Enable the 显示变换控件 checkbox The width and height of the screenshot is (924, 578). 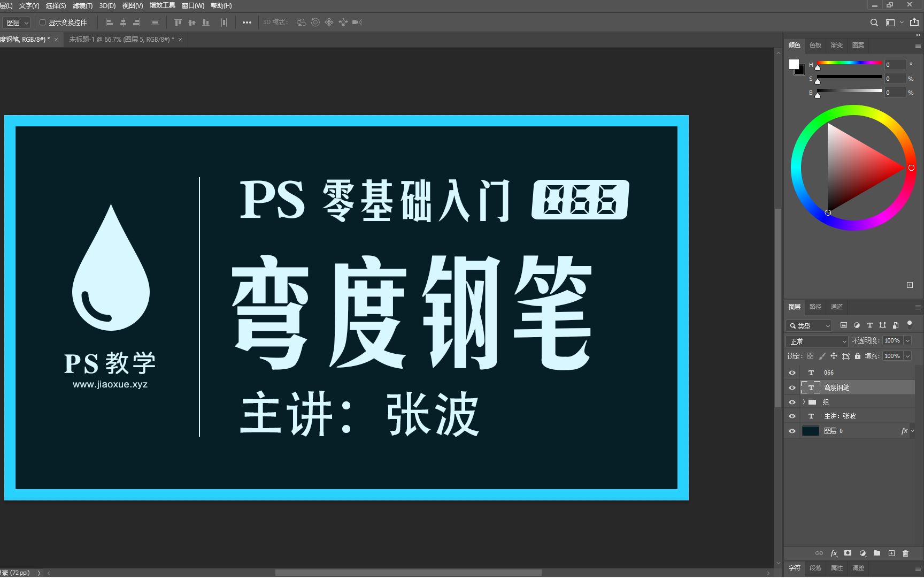tap(43, 22)
